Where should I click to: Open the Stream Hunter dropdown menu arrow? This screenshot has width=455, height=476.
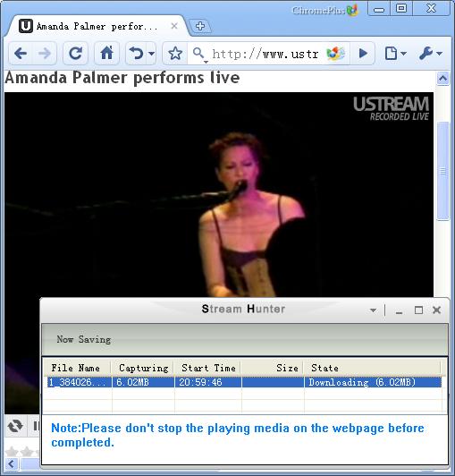point(373,310)
